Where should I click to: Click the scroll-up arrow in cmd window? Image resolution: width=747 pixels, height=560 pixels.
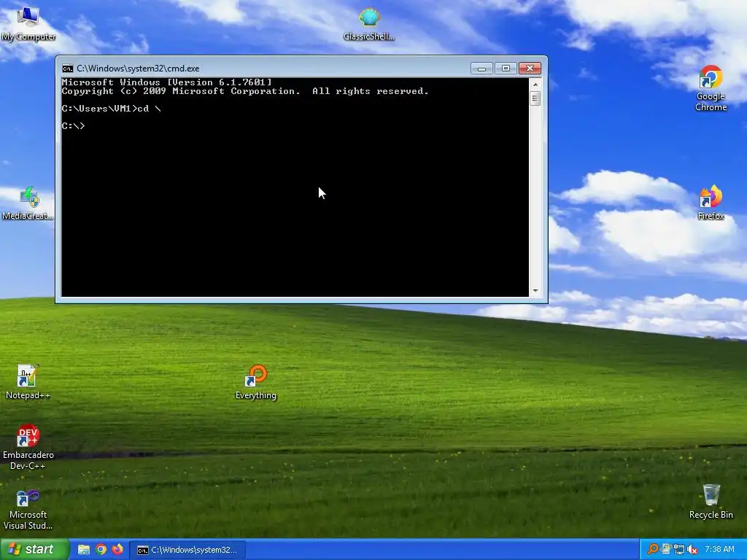[x=535, y=85]
